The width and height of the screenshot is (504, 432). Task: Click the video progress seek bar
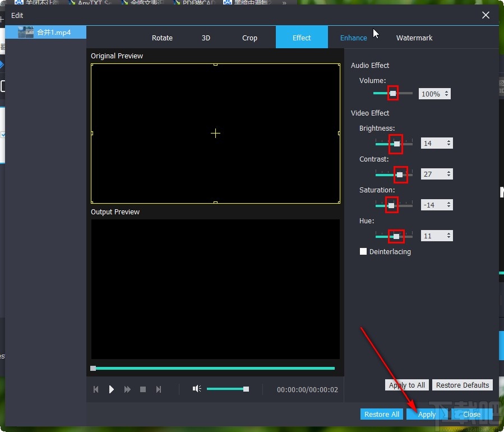(x=213, y=368)
